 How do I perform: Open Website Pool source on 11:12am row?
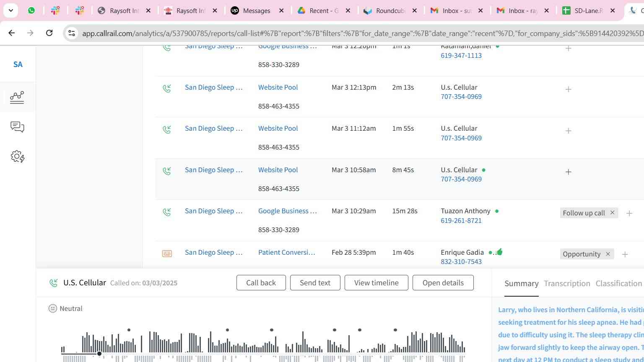tap(278, 129)
